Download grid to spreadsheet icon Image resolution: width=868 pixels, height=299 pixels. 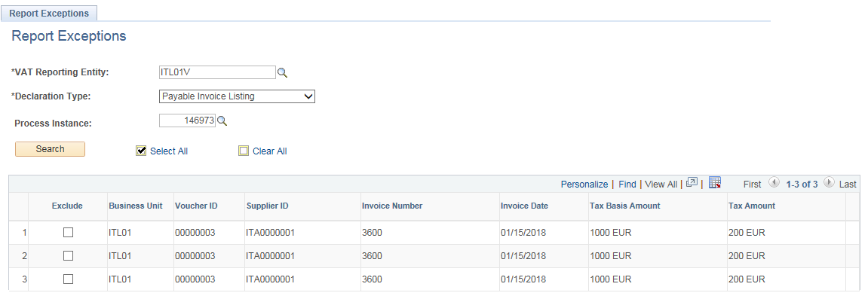pyautogui.click(x=715, y=183)
